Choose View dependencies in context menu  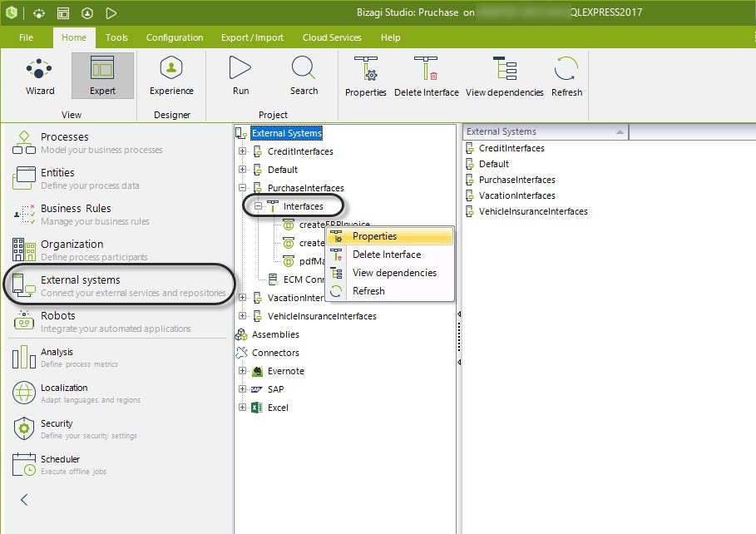[x=390, y=273]
